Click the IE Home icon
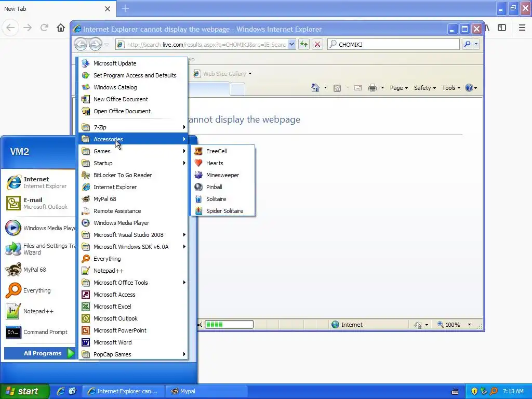532x399 pixels. click(x=315, y=88)
